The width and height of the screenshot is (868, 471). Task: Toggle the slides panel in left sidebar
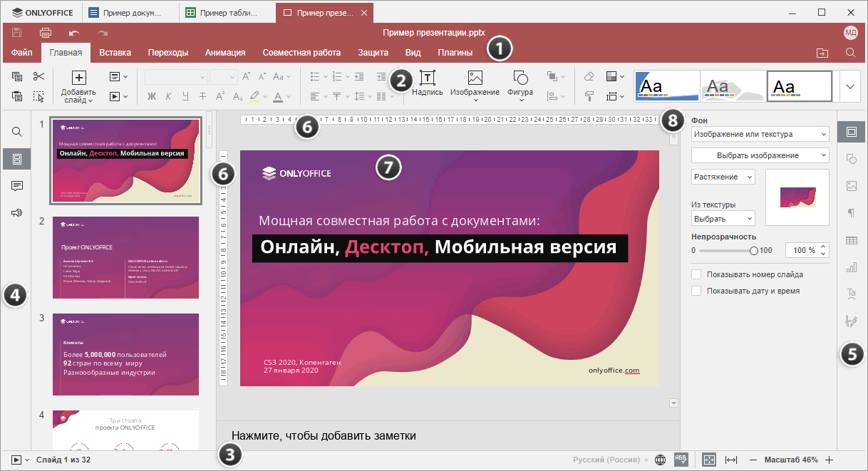pos(17,159)
